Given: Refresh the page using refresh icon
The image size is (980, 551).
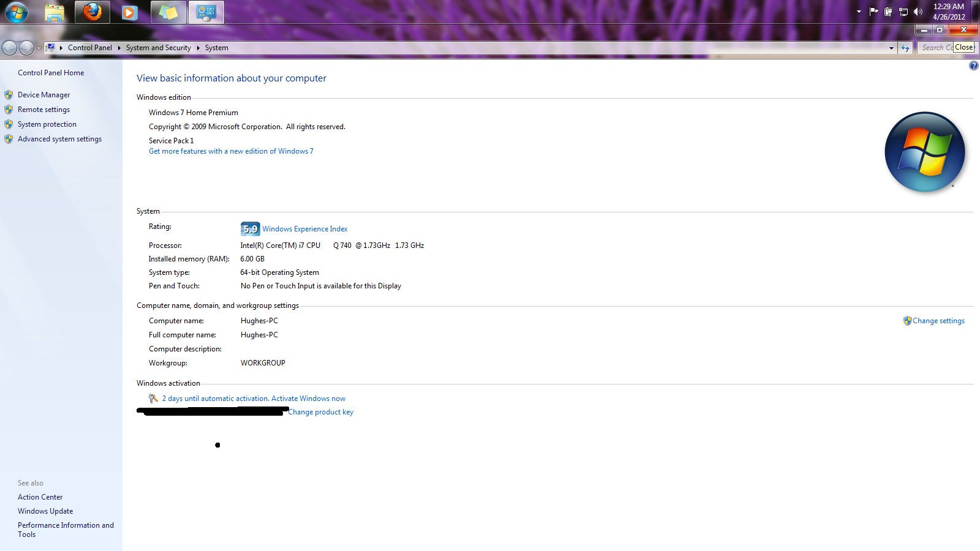Looking at the screenshot, I should tap(905, 48).
